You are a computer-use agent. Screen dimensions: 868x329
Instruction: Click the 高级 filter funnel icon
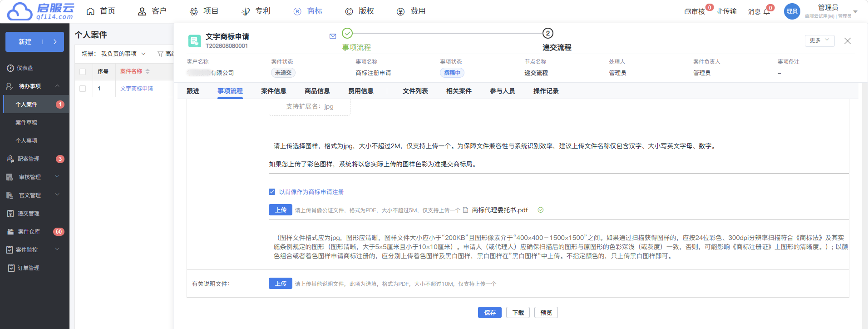pyautogui.click(x=160, y=54)
